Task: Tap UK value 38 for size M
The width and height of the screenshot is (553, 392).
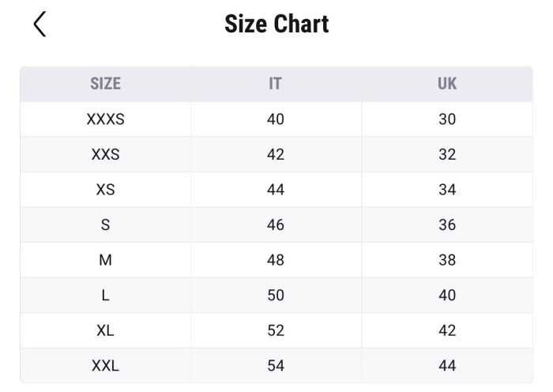Action: 447,260
